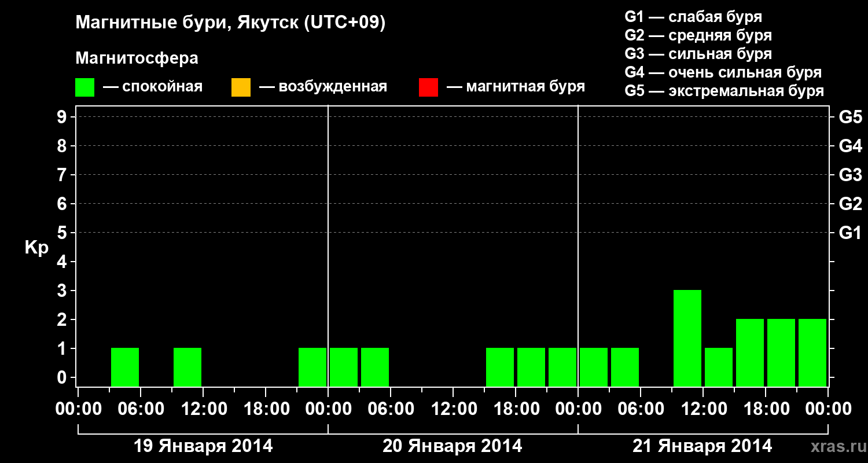Click the '06:00' time label under 19 Января

point(141,409)
